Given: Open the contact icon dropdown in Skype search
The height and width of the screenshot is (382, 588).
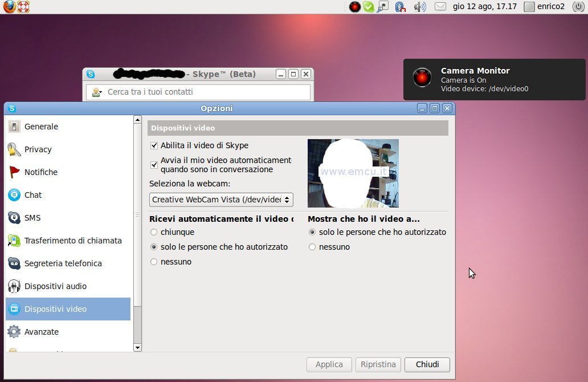Looking at the screenshot, I should point(97,92).
